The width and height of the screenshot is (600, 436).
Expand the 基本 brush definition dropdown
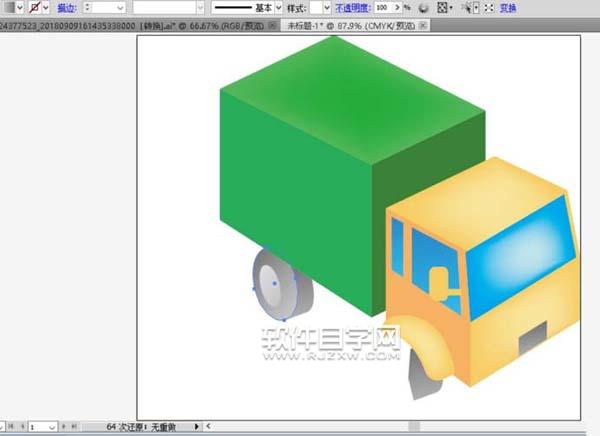(279, 8)
